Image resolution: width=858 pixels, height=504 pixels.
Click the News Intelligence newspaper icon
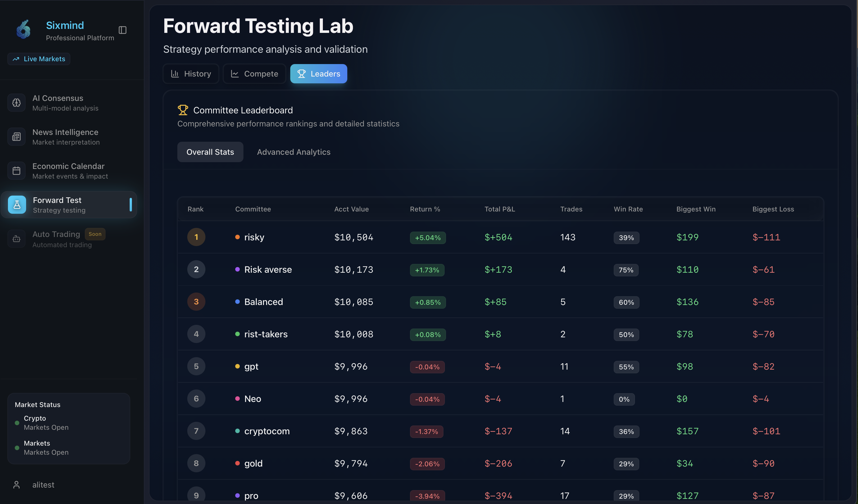pos(16,137)
